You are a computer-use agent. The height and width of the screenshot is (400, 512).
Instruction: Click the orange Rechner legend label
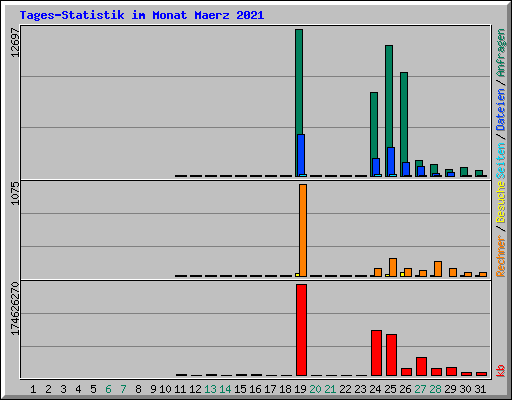[x=501, y=256]
